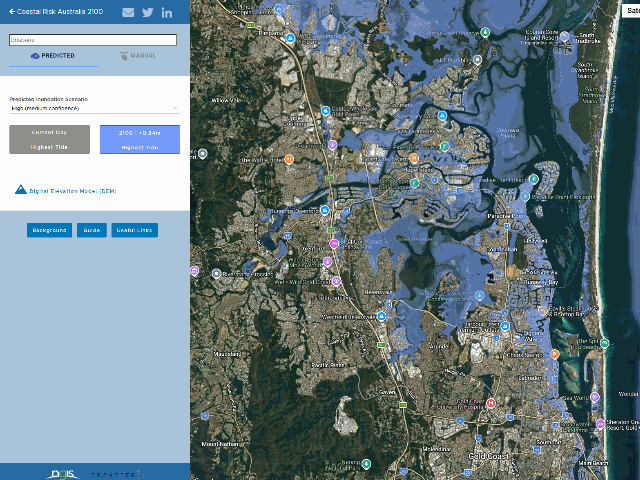640x480 pixels.
Task: Click the Gaven suburb label
Action: [x=387, y=392]
